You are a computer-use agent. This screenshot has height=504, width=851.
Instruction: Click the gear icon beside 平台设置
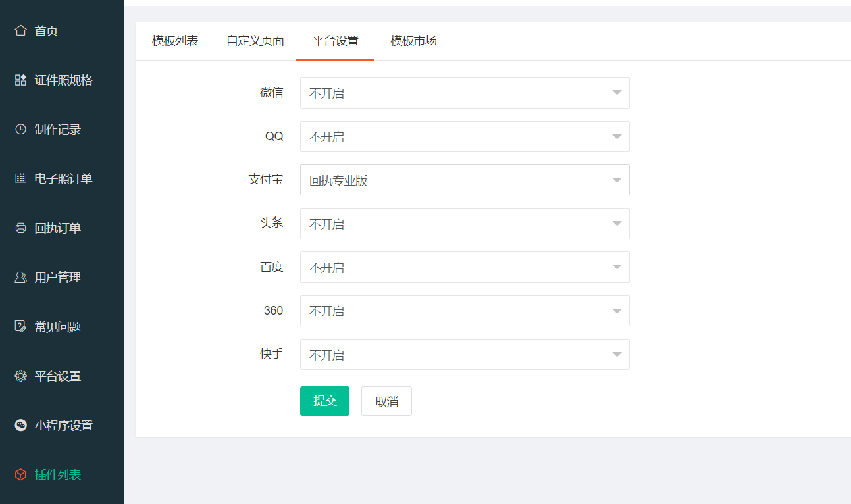point(20,376)
